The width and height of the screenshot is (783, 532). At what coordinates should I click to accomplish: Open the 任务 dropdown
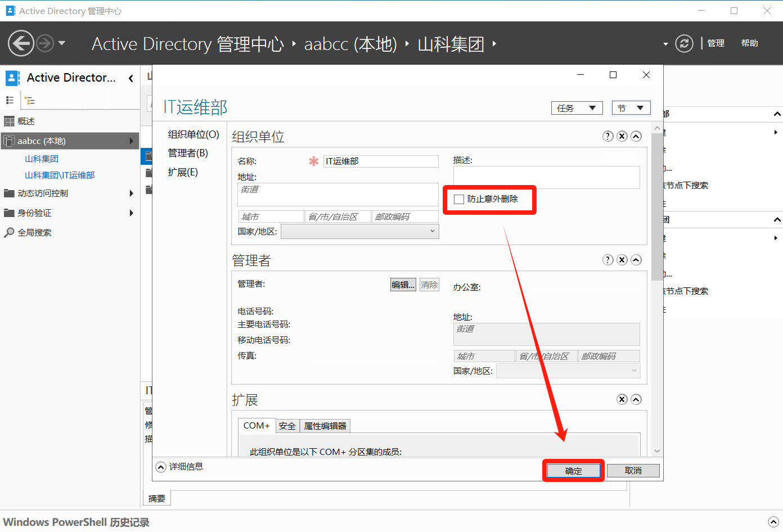pos(577,108)
